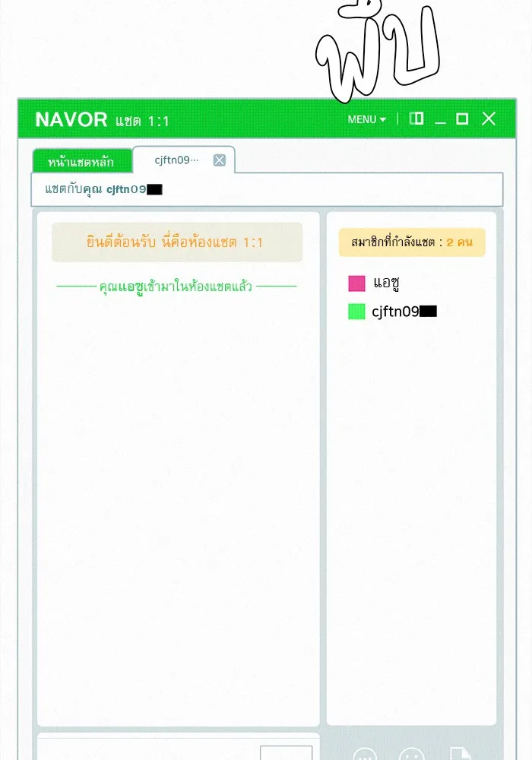Select member แอซู in the member list
532x760 pixels.
coord(387,283)
